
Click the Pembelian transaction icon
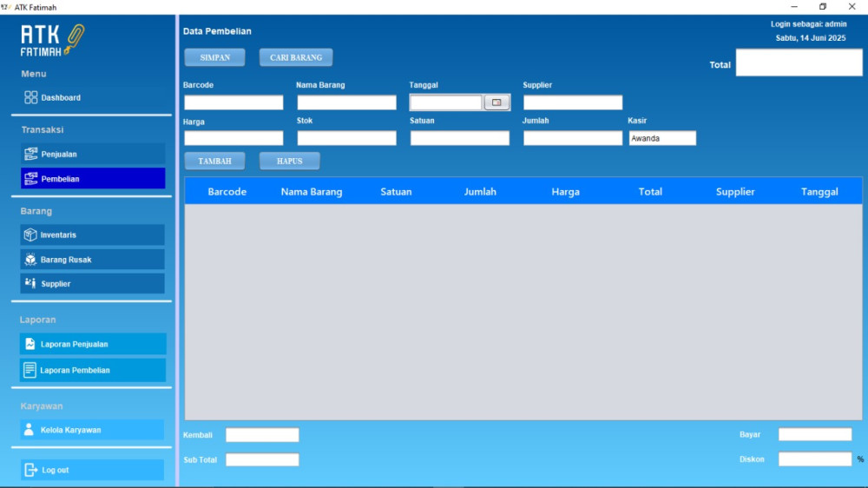pos(31,179)
